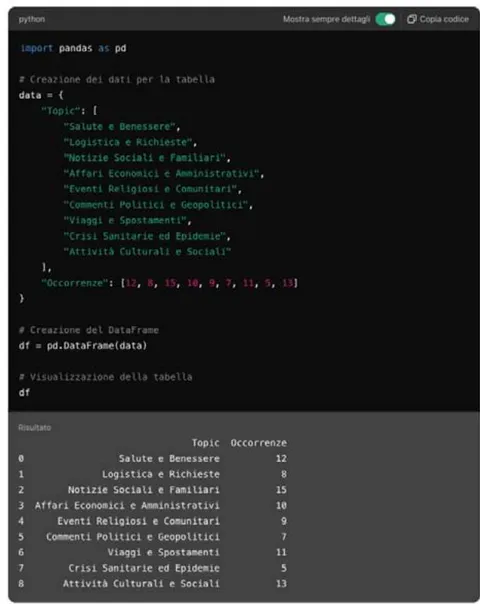This screenshot has height=604, width=480.
Task: Click the "Copia codice" button label
Action: pos(444,19)
